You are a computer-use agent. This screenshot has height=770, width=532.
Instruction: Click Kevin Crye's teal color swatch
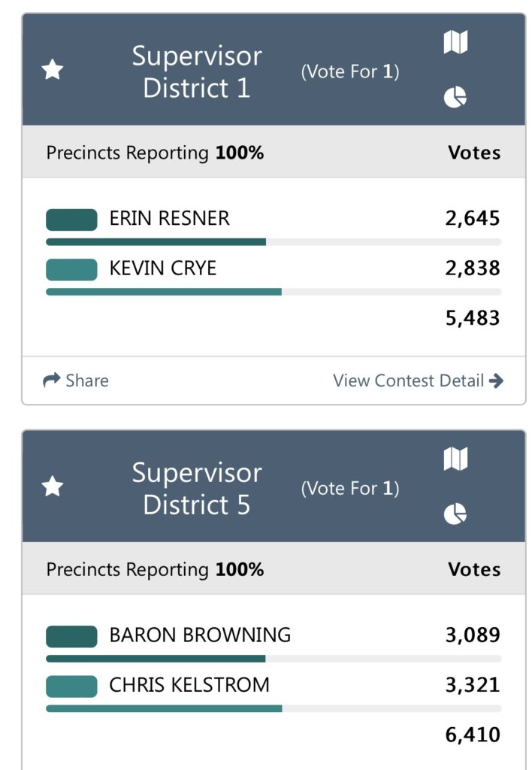(x=71, y=269)
